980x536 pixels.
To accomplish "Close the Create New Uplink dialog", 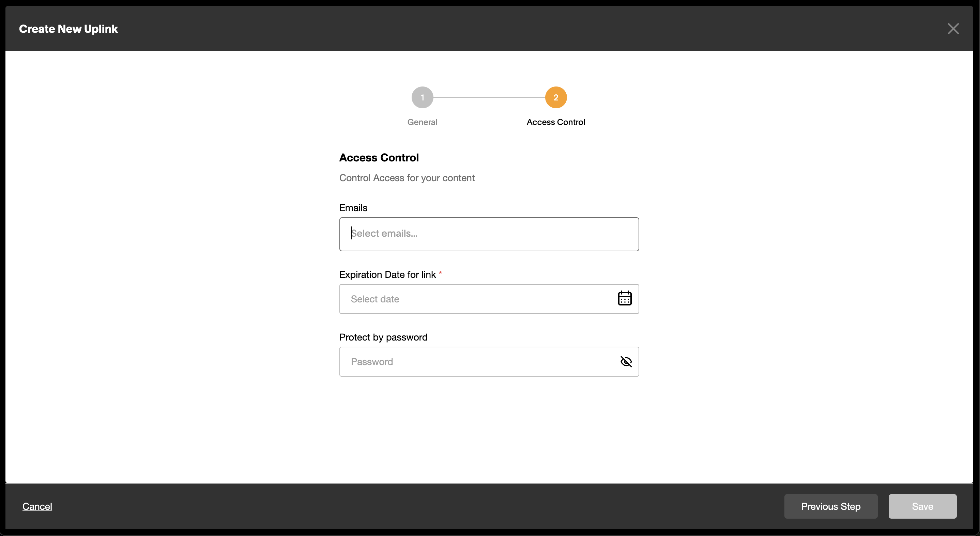I will (x=953, y=29).
